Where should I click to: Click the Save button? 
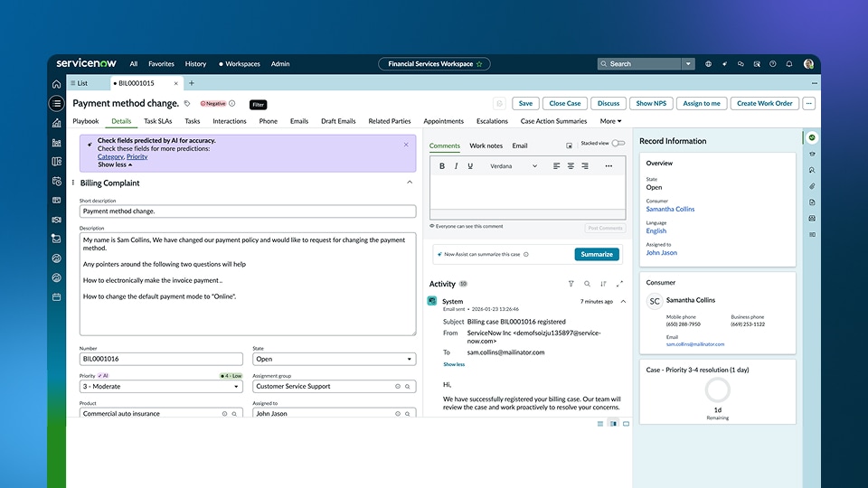525,103
